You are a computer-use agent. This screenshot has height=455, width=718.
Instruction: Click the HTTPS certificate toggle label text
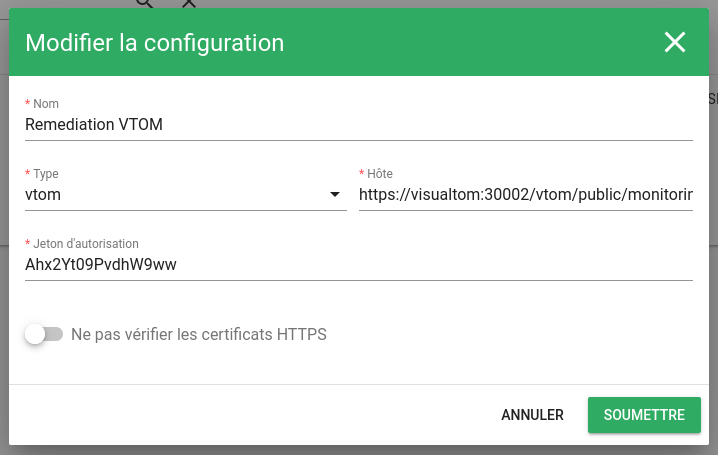(x=199, y=334)
